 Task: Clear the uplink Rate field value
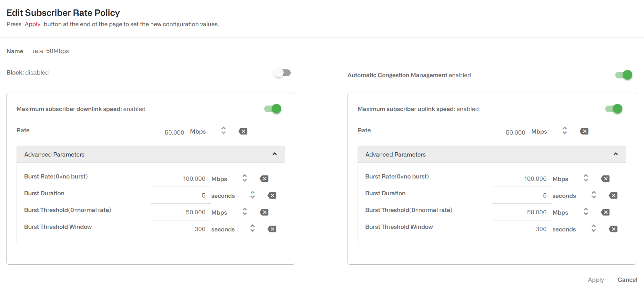tap(584, 131)
